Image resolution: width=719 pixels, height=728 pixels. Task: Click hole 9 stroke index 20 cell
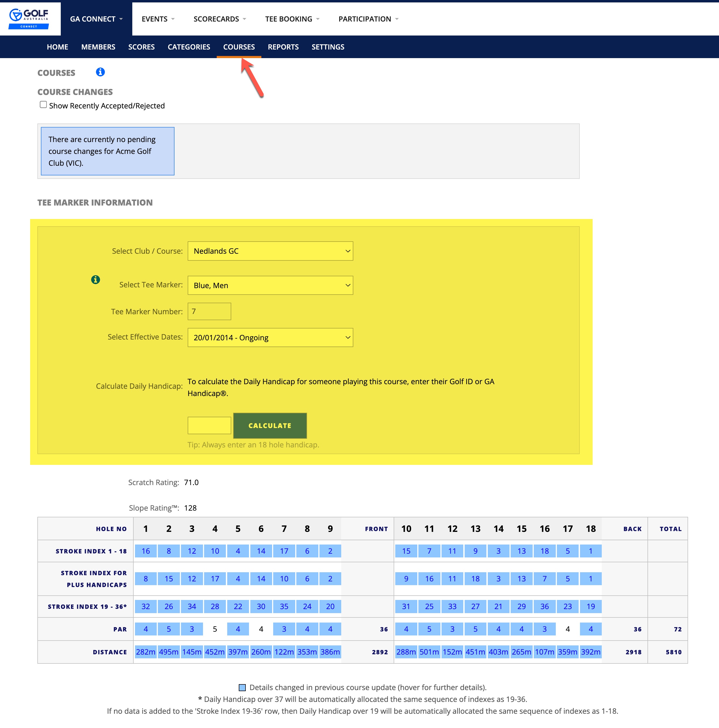coord(330,607)
